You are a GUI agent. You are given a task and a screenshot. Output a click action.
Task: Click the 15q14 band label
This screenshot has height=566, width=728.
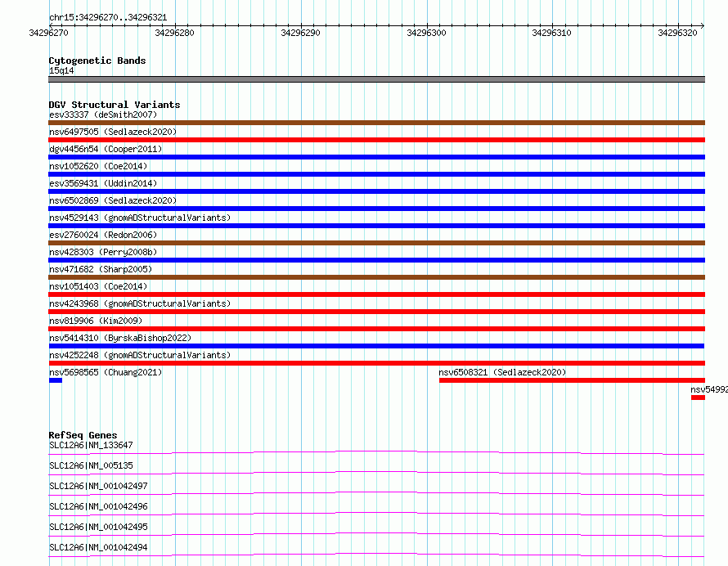coord(61,70)
